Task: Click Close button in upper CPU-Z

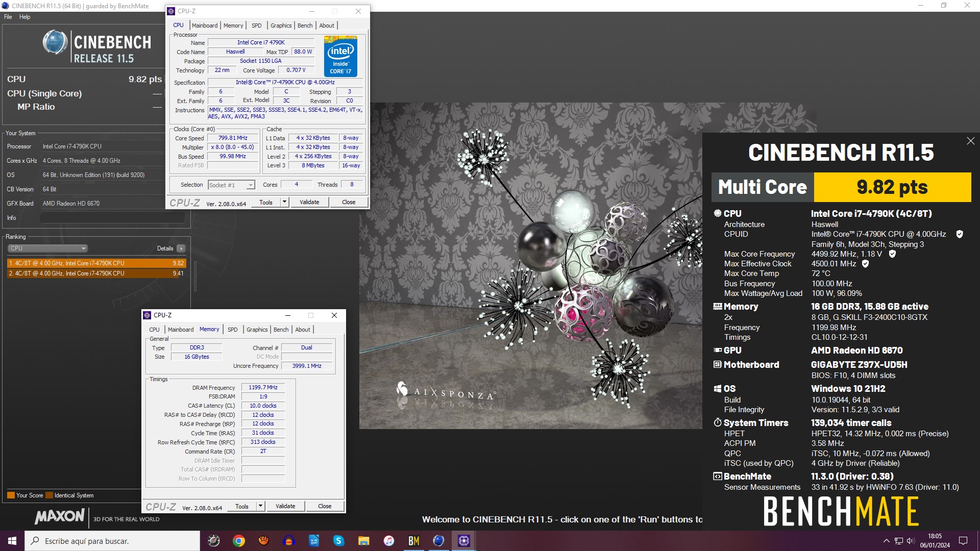Action: [349, 202]
